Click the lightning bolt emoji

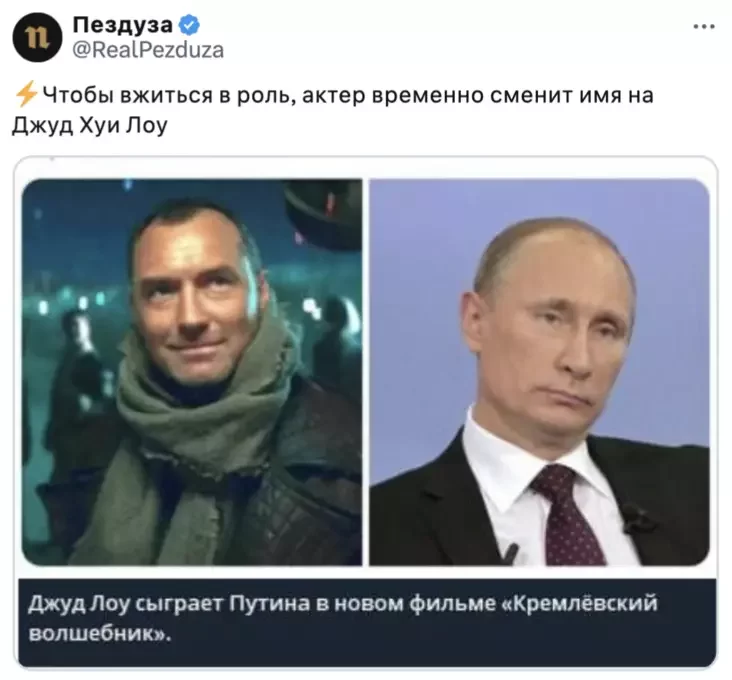(x=26, y=94)
